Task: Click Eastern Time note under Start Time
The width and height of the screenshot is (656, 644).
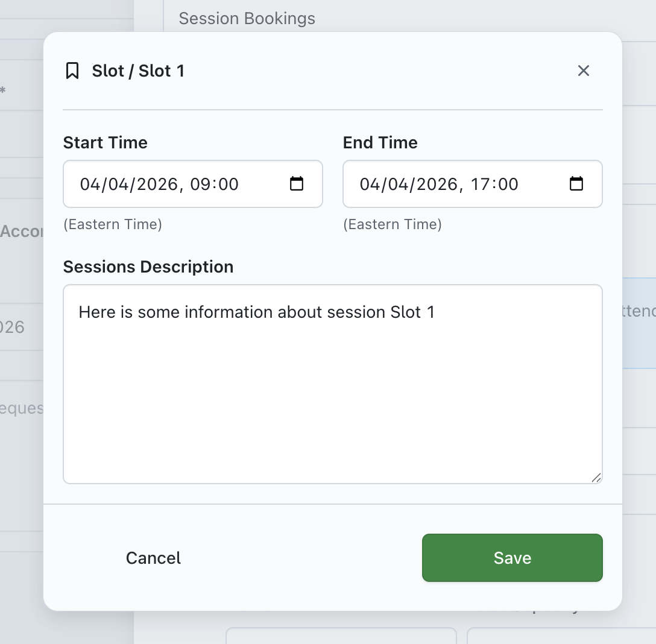Action: pyautogui.click(x=112, y=225)
